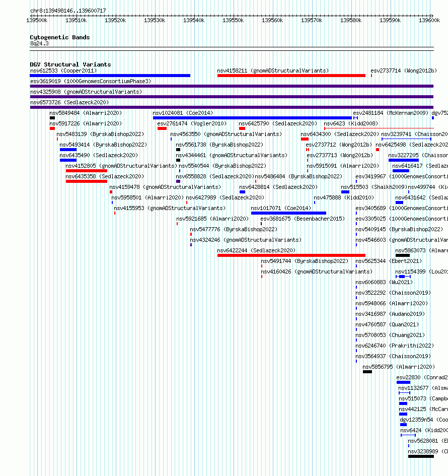Click esv3681675 (Besenbacher2015) label
This screenshot has width=448, height=476.
coord(303,219)
